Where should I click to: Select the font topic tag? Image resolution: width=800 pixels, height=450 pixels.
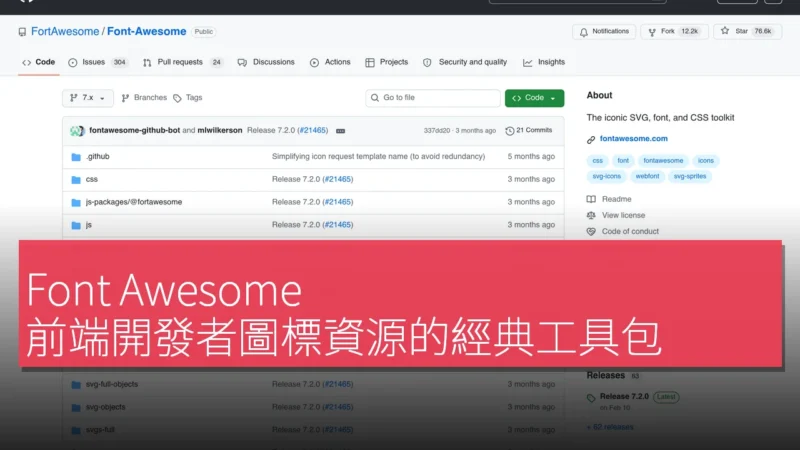click(x=623, y=161)
